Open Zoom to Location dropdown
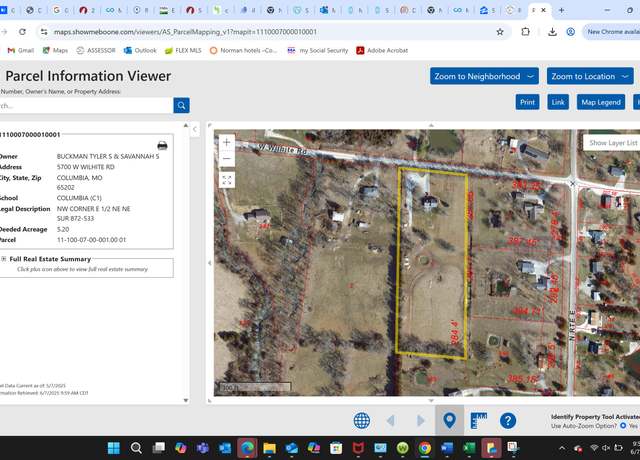Image resolution: width=640 pixels, height=460 pixels. pyautogui.click(x=590, y=76)
